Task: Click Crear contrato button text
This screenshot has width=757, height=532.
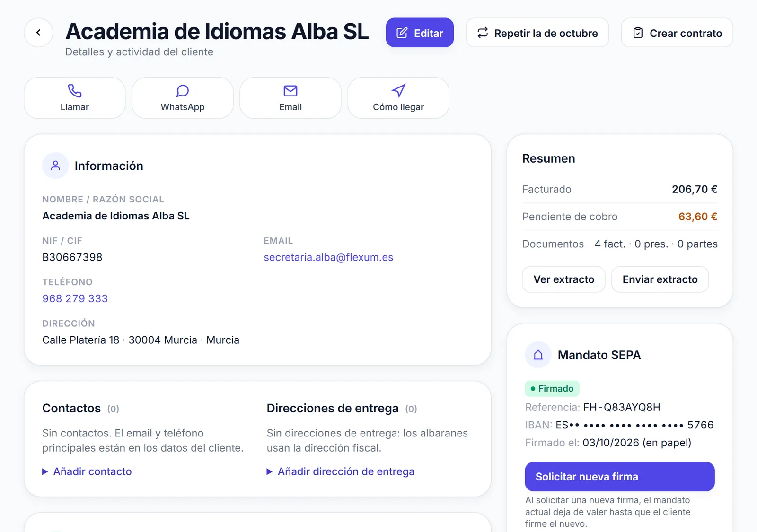Action: pos(686,33)
